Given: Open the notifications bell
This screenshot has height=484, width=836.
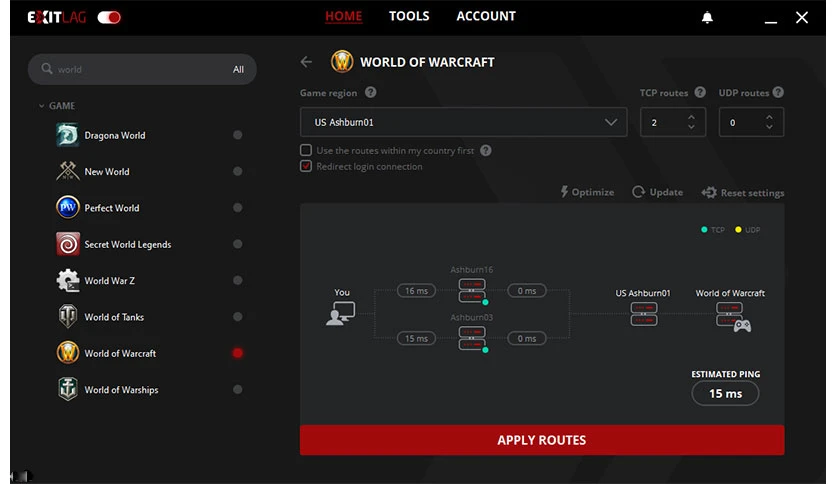Looking at the screenshot, I should tap(707, 18).
